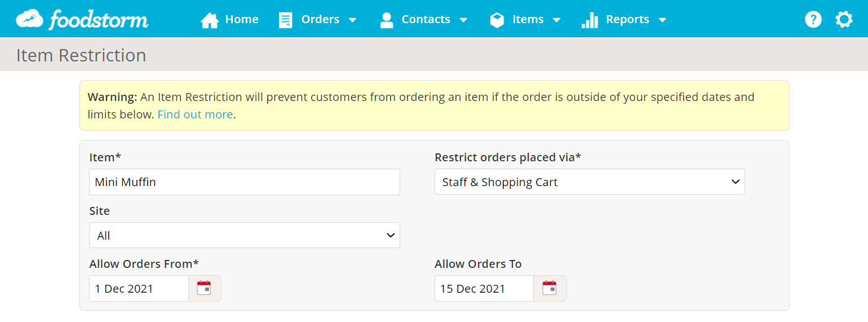868x322 pixels.
Task: Follow the Find out more link
Action: [195, 114]
